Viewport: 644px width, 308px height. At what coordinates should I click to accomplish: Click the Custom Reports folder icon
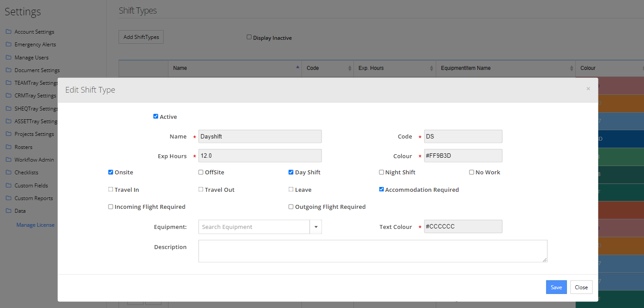pos(8,198)
